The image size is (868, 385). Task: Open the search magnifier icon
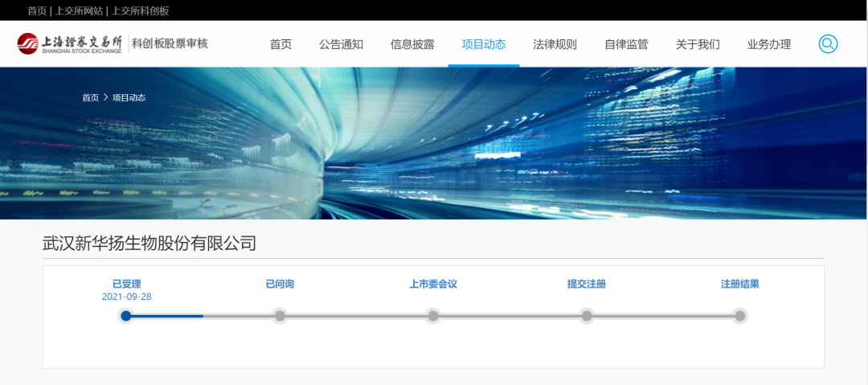[x=828, y=43]
